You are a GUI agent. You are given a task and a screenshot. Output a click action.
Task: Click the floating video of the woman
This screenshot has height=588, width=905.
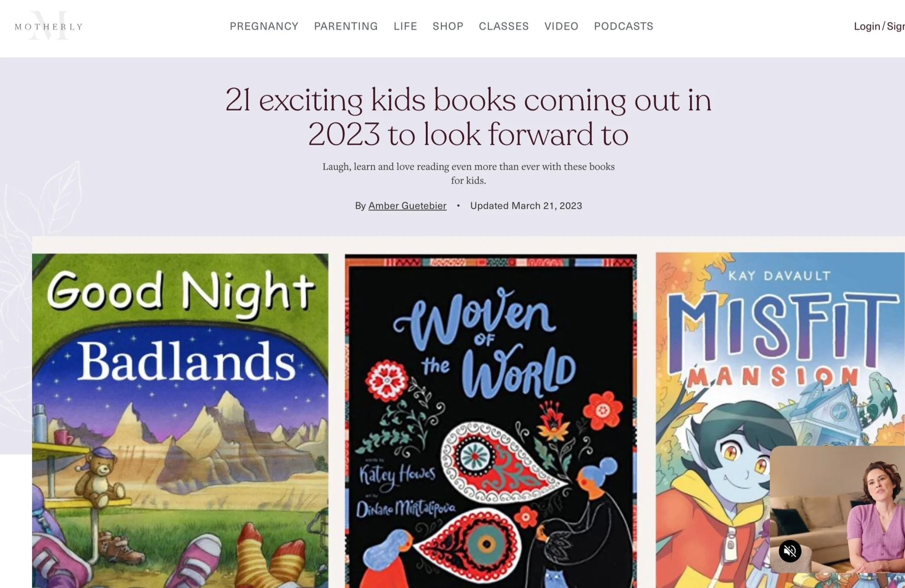coord(837,510)
